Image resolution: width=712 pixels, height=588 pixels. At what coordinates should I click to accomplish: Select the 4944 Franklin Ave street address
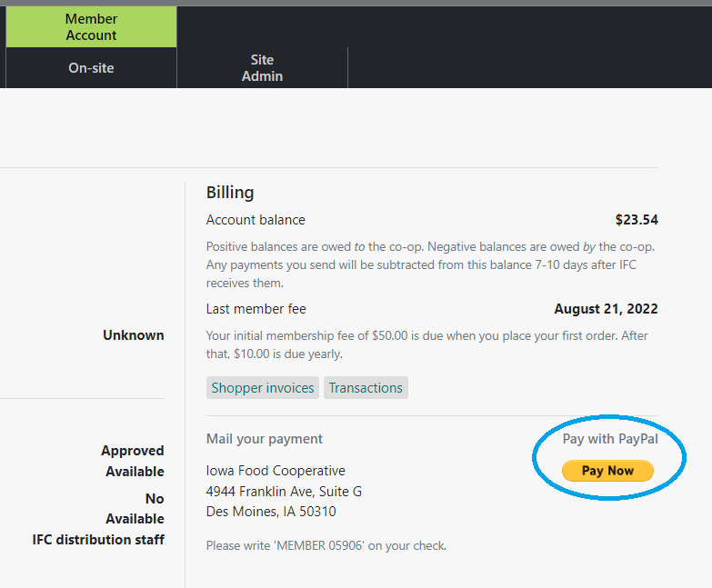click(284, 492)
